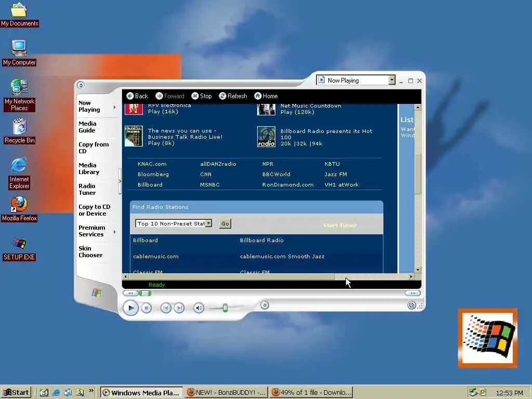
Task: Toggle the menu bar round button
Action: click(81, 85)
